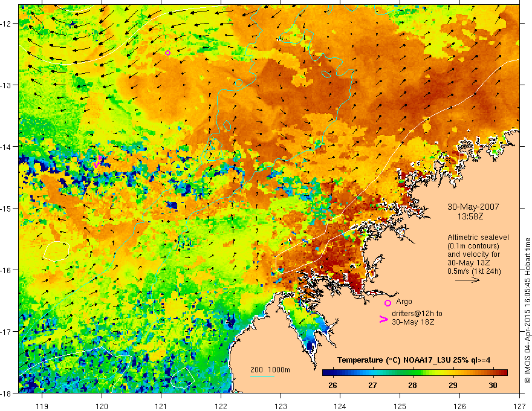This screenshot has height=411, width=532.
Task: Click the cyan bathymetry legend line
Action: (262, 376)
